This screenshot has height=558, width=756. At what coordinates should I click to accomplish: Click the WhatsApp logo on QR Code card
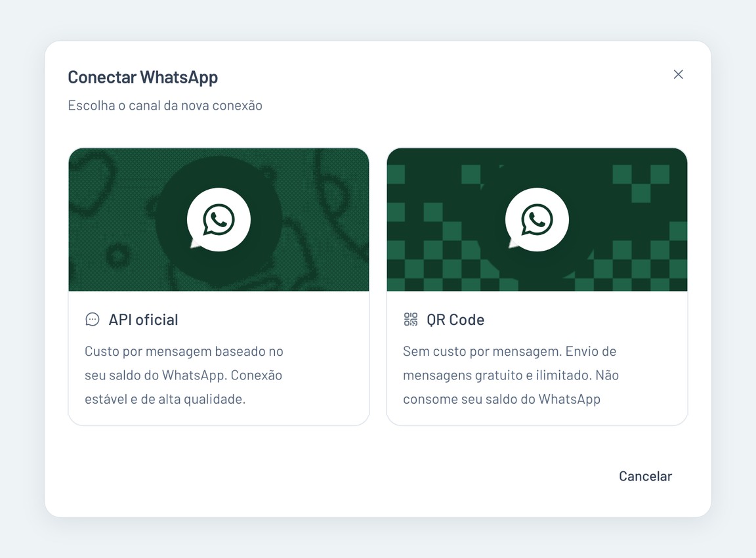point(537,219)
